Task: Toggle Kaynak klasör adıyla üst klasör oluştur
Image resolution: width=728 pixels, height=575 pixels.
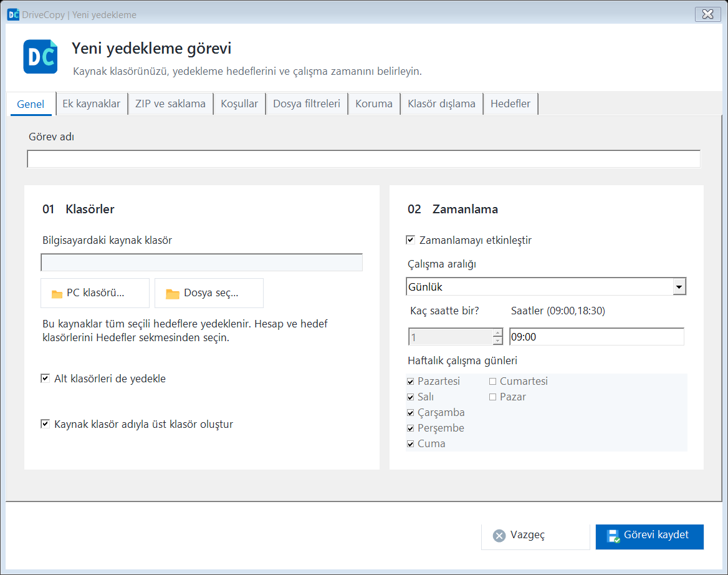Action: (x=45, y=423)
